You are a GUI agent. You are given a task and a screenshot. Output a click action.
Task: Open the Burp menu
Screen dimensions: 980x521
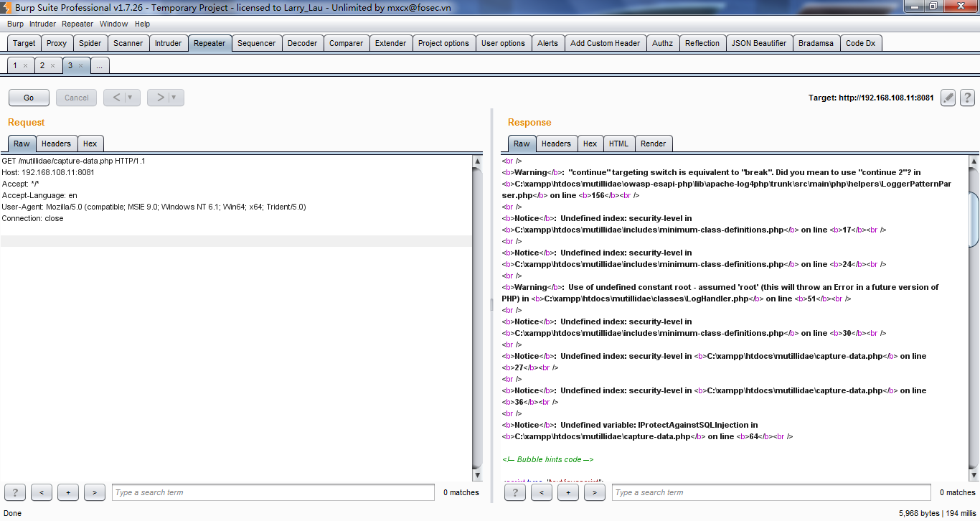pos(15,24)
